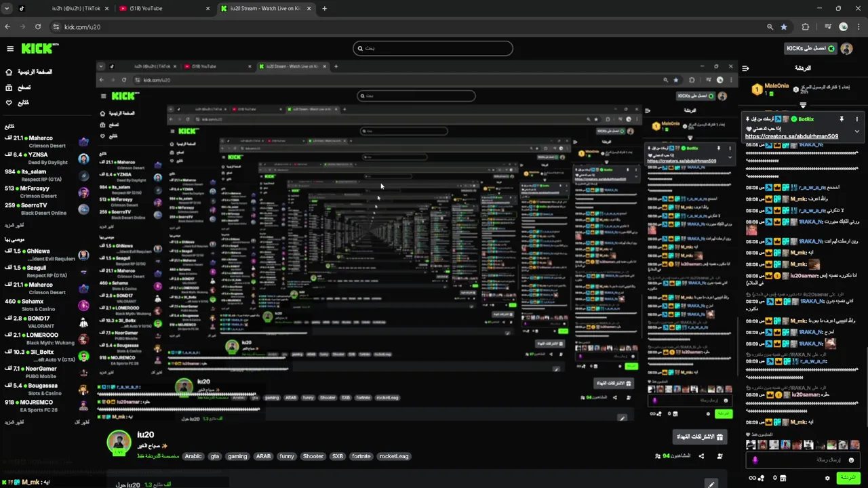Open YZNSA Dead By Daylight channel
Viewport: 868px width, 488px height.
(x=45, y=159)
